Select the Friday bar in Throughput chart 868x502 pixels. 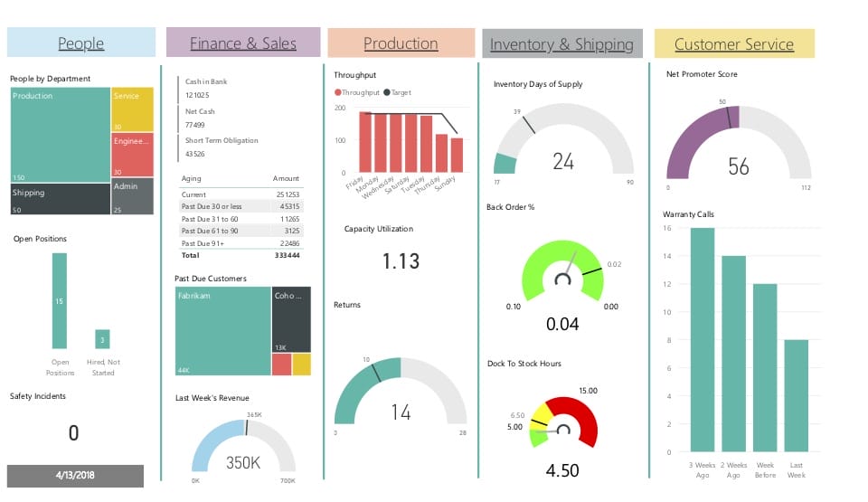[365, 142]
